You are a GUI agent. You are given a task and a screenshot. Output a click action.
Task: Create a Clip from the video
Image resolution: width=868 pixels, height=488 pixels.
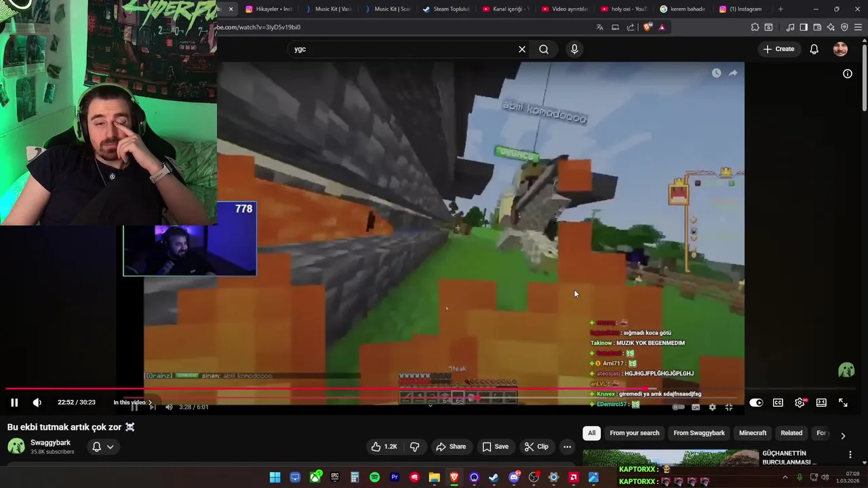pos(536,447)
